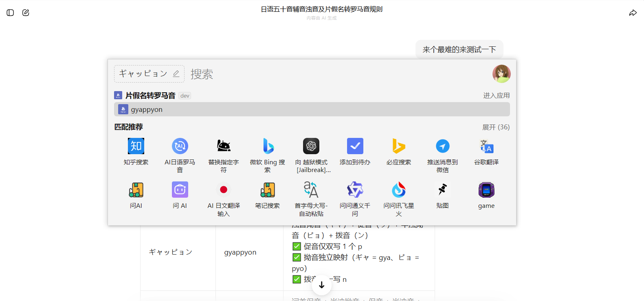Image resolution: width=644 pixels, height=301 pixels.
Task: Open the 必应搜索 plugin
Action: pos(399,146)
